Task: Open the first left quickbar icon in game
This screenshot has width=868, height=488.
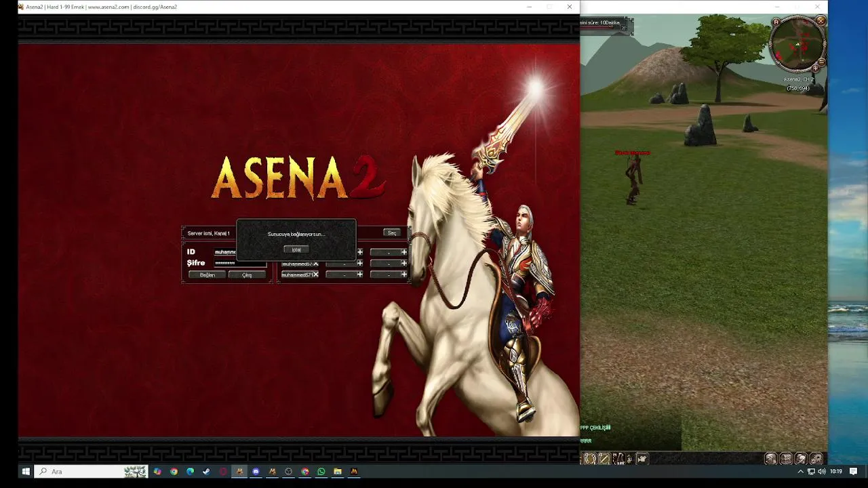Action: pos(590,459)
